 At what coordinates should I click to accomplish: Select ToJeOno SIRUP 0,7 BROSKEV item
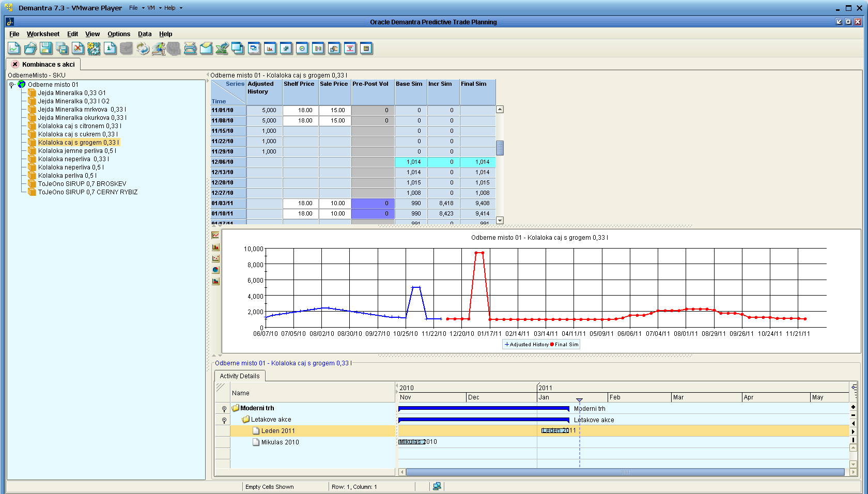tap(82, 184)
